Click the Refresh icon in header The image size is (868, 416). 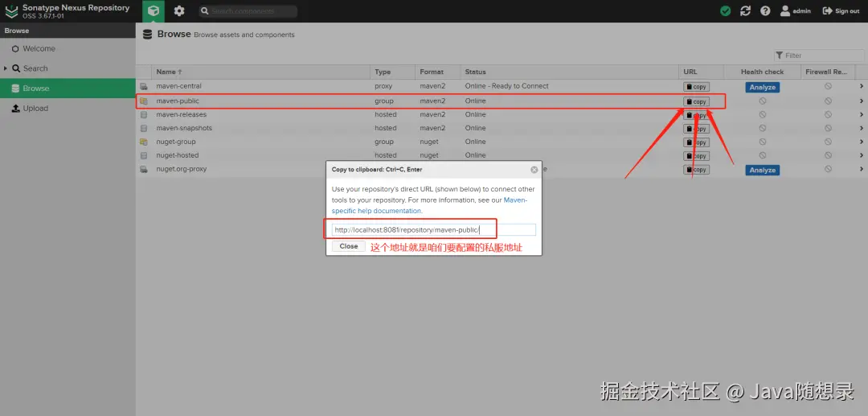[x=745, y=11]
